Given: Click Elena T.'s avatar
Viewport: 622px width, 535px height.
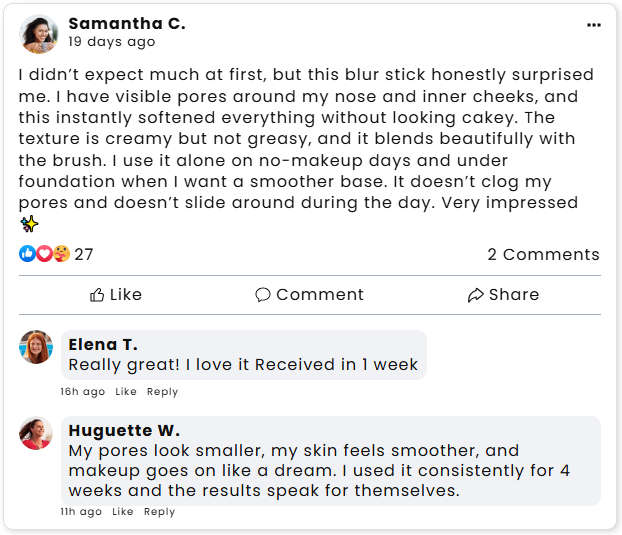Looking at the screenshot, I should coord(36,347).
